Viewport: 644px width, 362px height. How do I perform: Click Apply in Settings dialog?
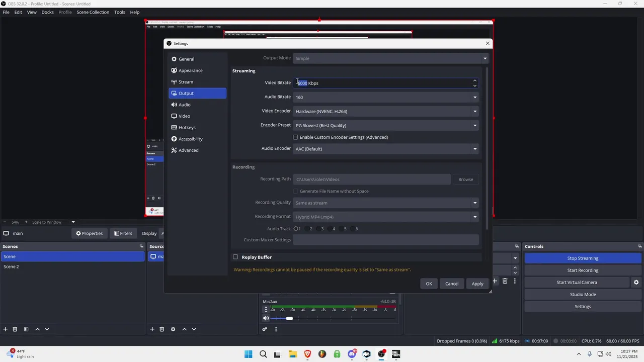tap(477, 284)
